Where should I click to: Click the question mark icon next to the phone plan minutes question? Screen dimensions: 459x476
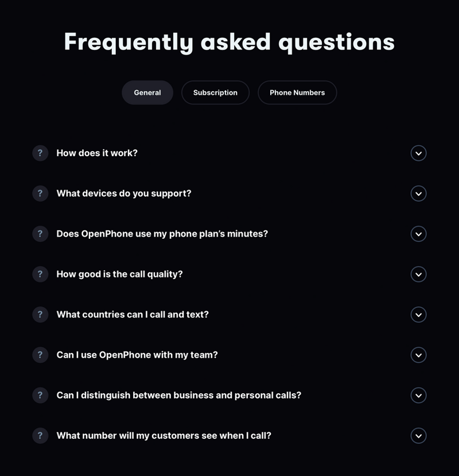[x=40, y=234]
